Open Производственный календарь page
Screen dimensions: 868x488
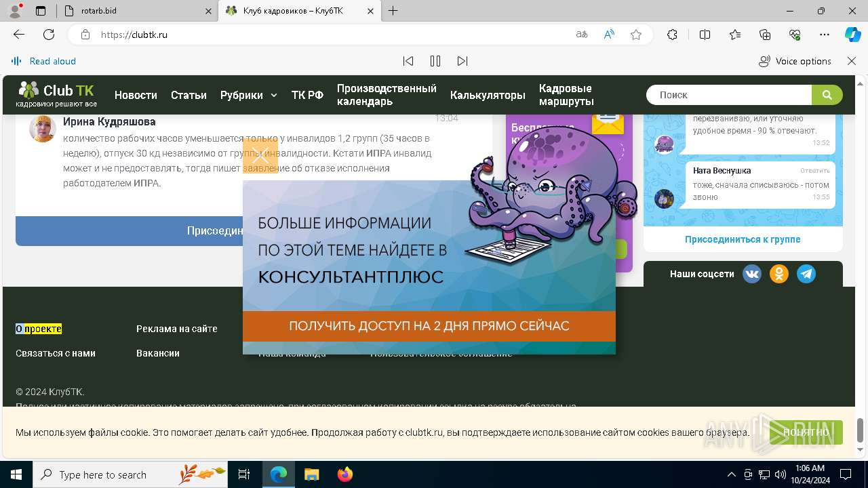pos(387,95)
